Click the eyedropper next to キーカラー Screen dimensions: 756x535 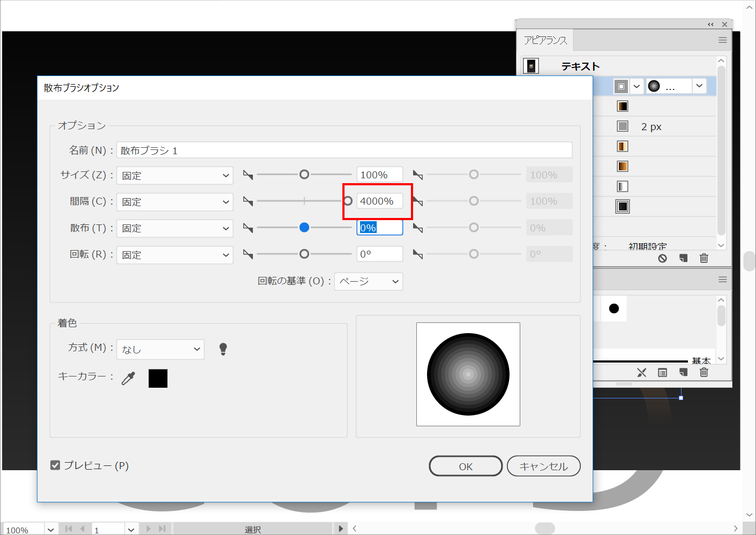pyautogui.click(x=128, y=379)
